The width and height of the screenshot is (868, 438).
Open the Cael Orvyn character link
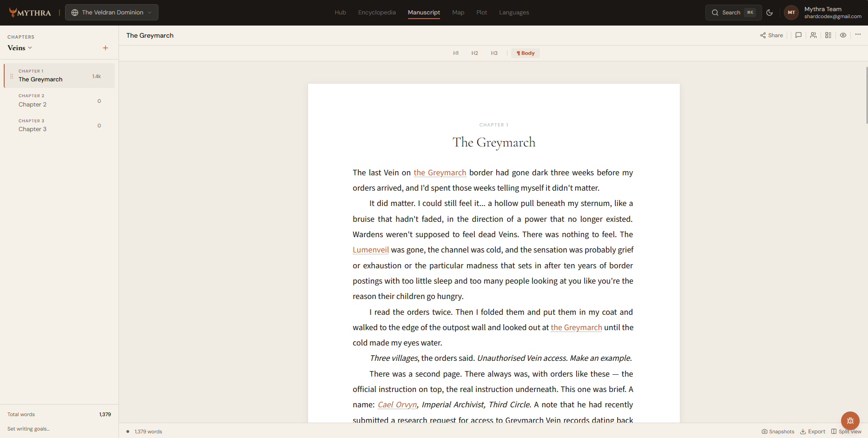[x=397, y=405]
